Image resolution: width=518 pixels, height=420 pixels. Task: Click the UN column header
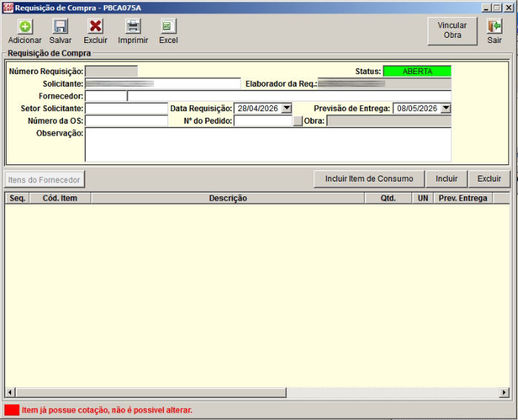(x=423, y=198)
